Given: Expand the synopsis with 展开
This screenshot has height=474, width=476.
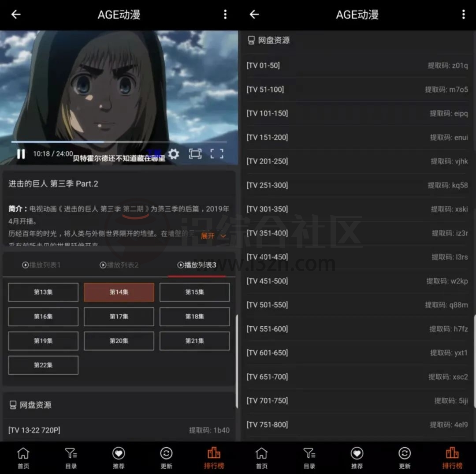Looking at the screenshot, I should coord(213,235).
